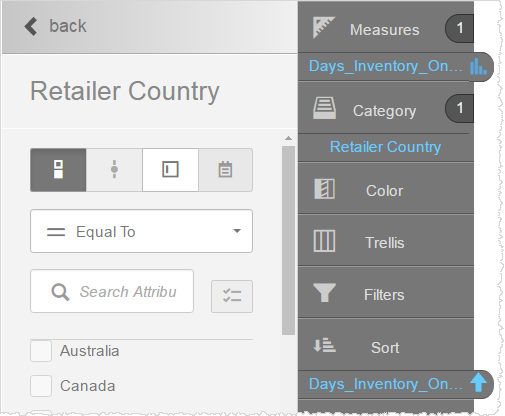Image resolution: width=505 pixels, height=416 pixels.
Task: Click the scroll-up arrow on the scrollbar
Action: [288, 138]
